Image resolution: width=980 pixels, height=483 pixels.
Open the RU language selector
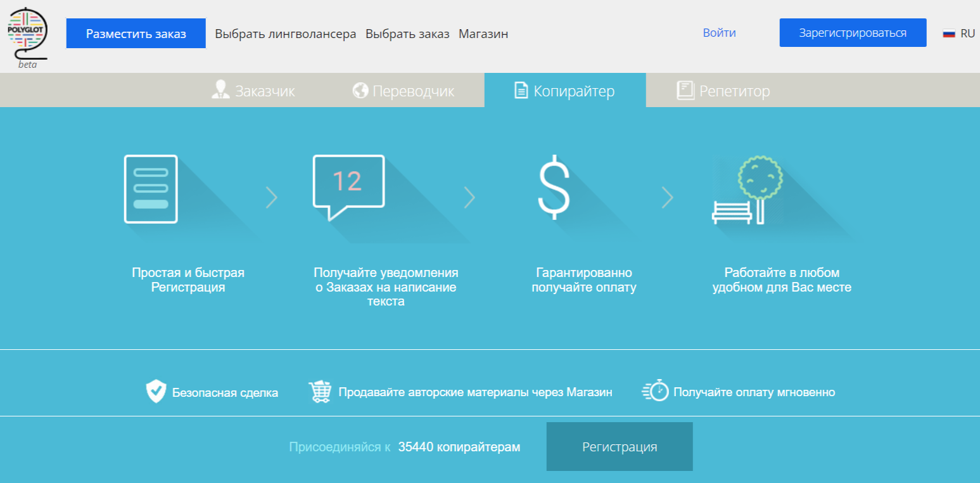958,34
